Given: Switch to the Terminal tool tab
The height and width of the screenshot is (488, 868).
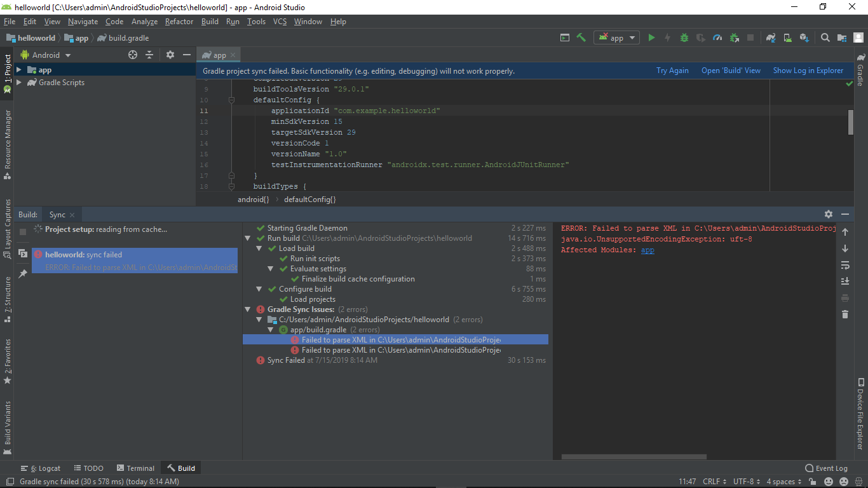Looking at the screenshot, I should [x=134, y=468].
